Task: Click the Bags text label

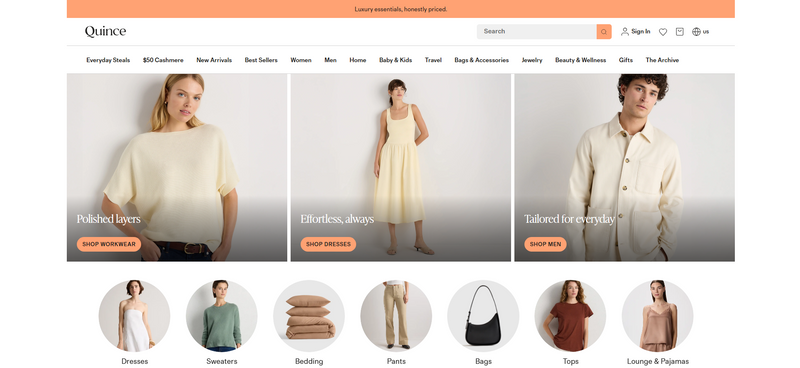Action: (484, 361)
